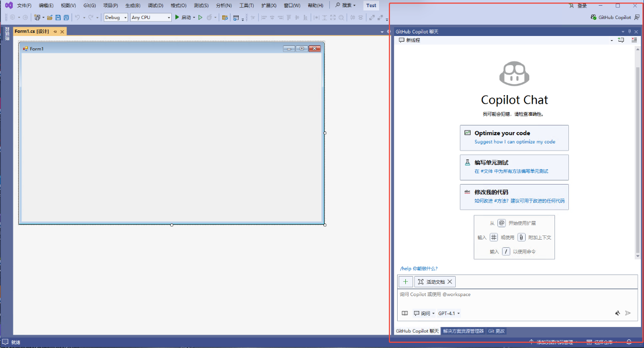Toggle pin on Form1.cs design tab
Image resolution: width=644 pixels, height=348 pixels.
pos(56,32)
